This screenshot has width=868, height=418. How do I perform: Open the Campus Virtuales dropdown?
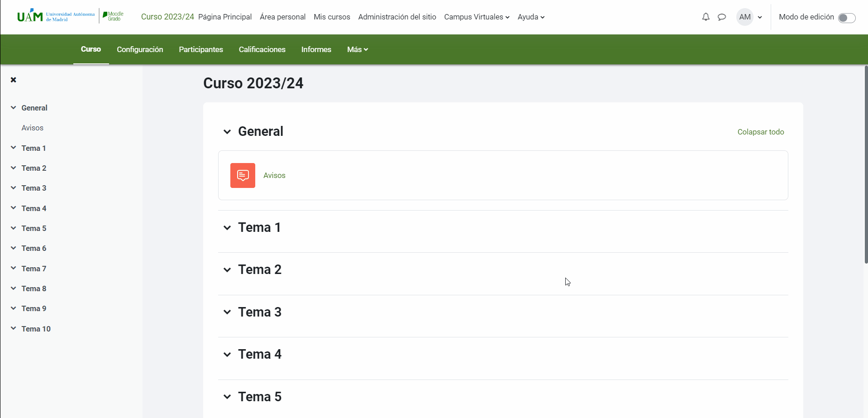pos(477,17)
